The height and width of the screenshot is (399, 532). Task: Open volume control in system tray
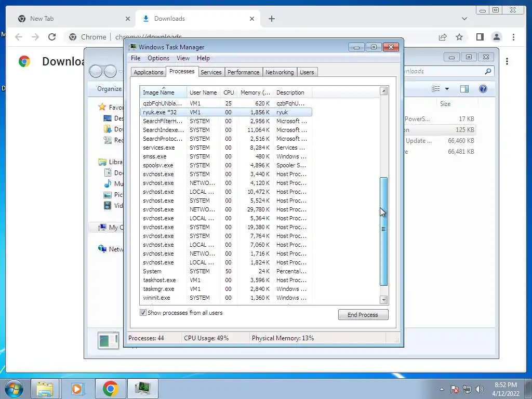(x=479, y=389)
